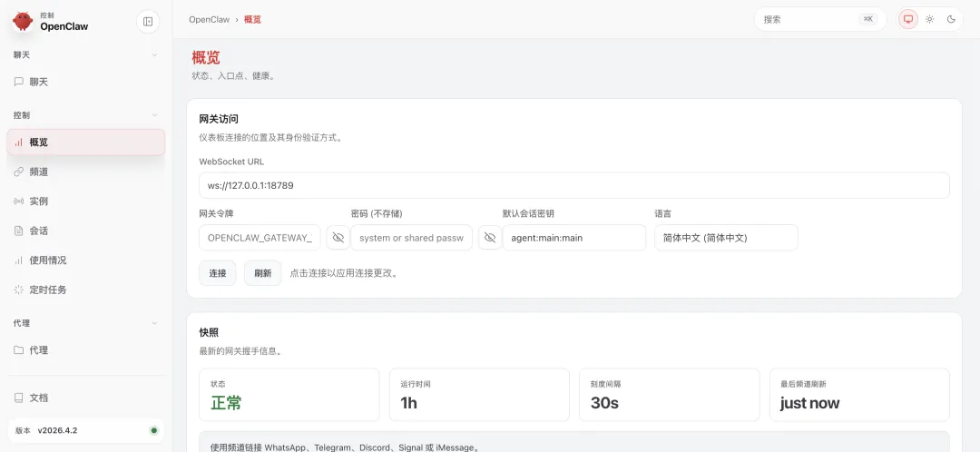Click the 刻度间隔 30s card

coord(670,395)
